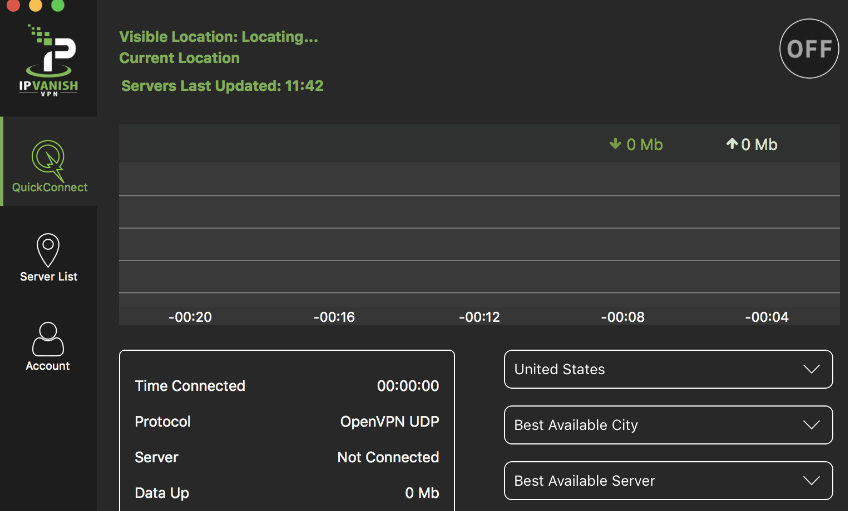The image size is (848, 511).
Task: Click the 00:00:00 timer value
Action: [408, 386]
